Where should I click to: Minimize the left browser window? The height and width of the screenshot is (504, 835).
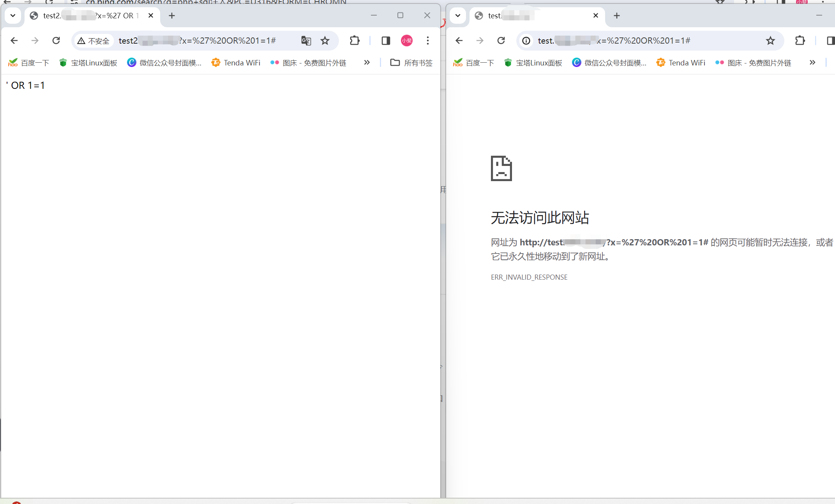pos(374,15)
